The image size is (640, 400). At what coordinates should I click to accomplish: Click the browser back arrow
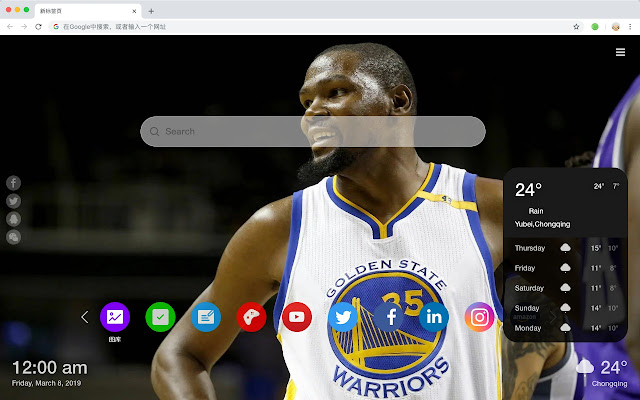pyautogui.click(x=10, y=27)
